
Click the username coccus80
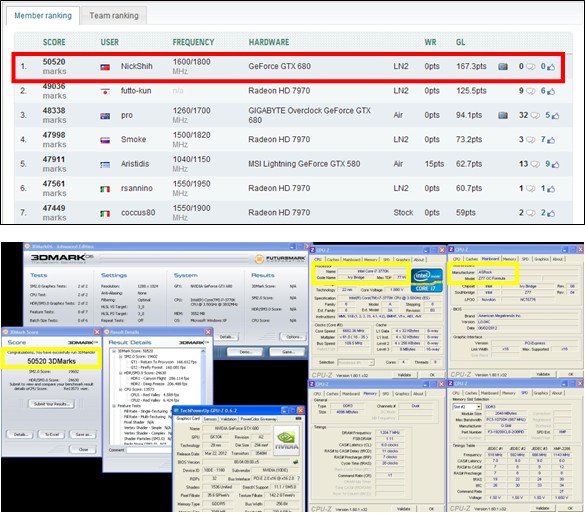(138, 213)
